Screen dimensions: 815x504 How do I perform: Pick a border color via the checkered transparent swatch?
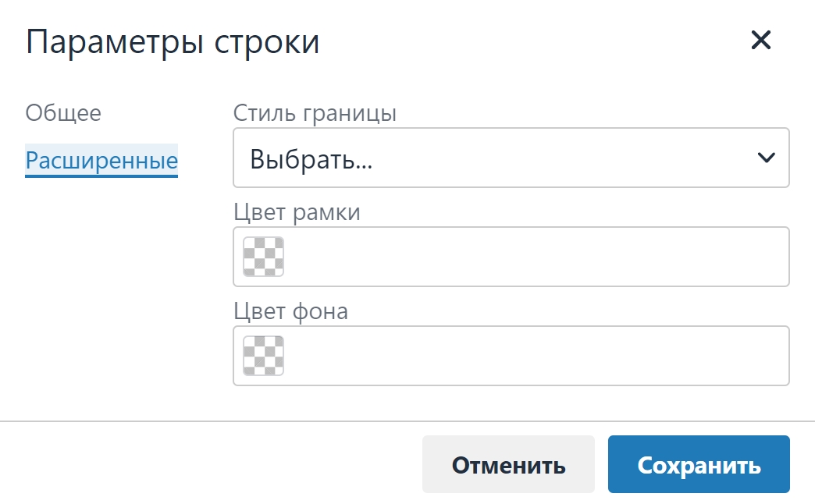tap(264, 257)
